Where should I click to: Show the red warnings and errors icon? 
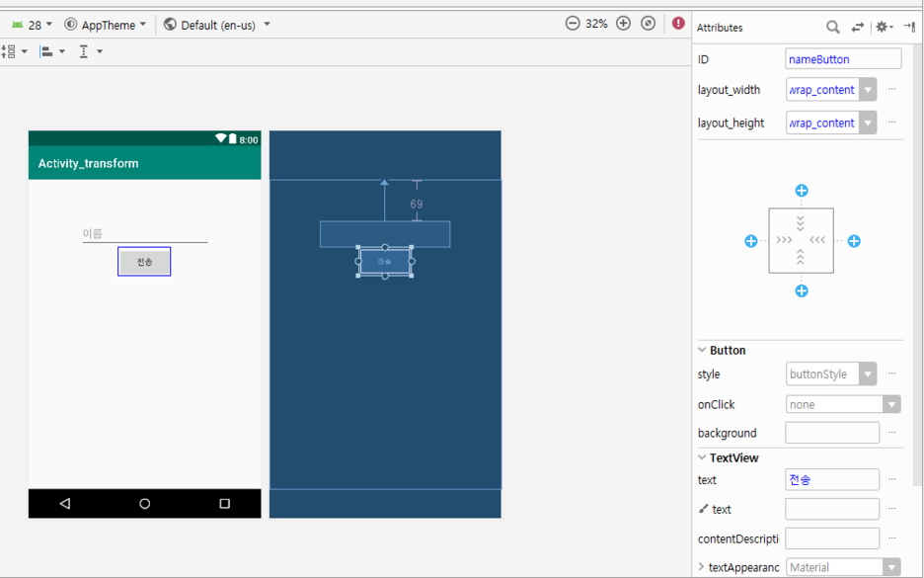(x=678, y=23)
